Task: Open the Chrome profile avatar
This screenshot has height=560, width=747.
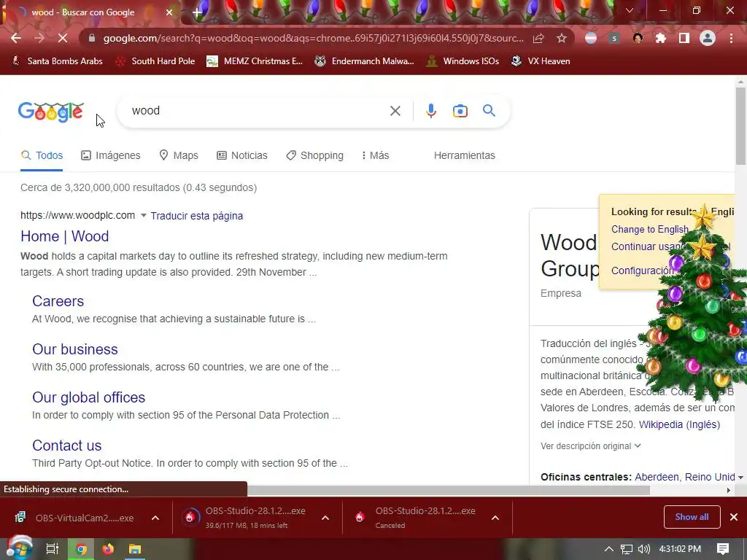Action: point(708,38)
